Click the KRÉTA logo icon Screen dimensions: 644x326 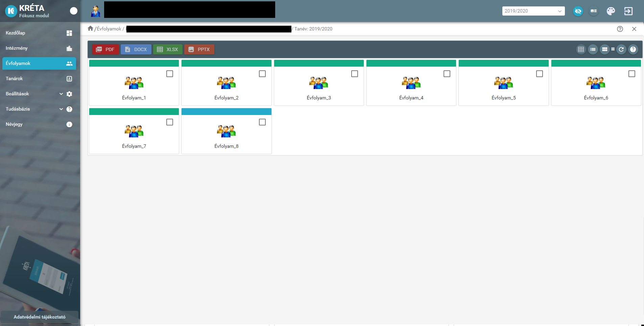(x=11, y=11)
